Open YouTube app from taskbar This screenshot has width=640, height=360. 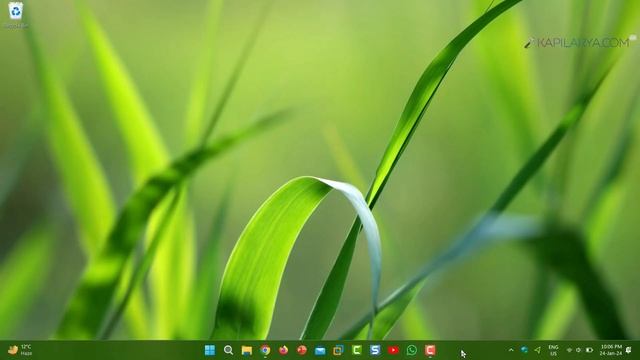coord(393,350)
